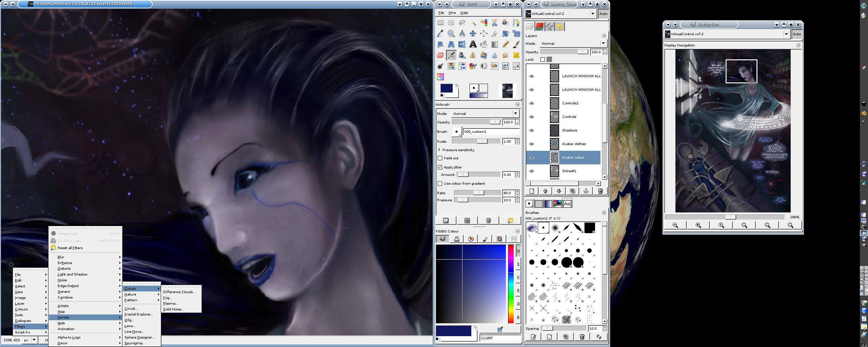Select the Smudge finger tool
This screenshot has width=868, height=347.
coord(505,55)
